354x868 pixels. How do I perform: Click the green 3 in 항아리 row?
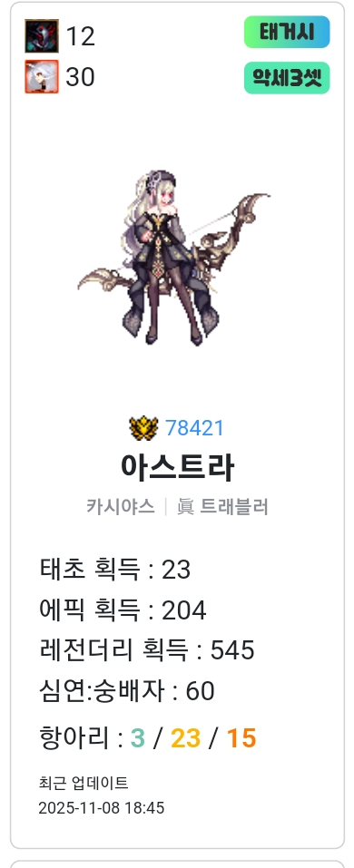click(137, 738)
